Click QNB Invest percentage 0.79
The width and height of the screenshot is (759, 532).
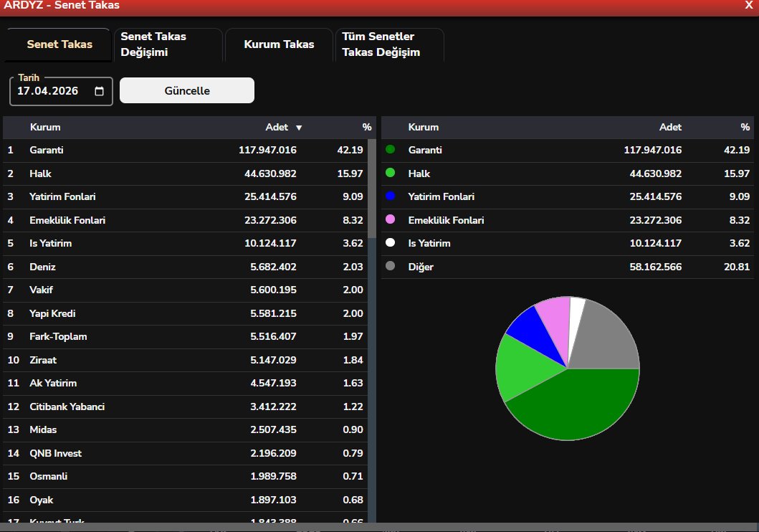tap(353, 453)
